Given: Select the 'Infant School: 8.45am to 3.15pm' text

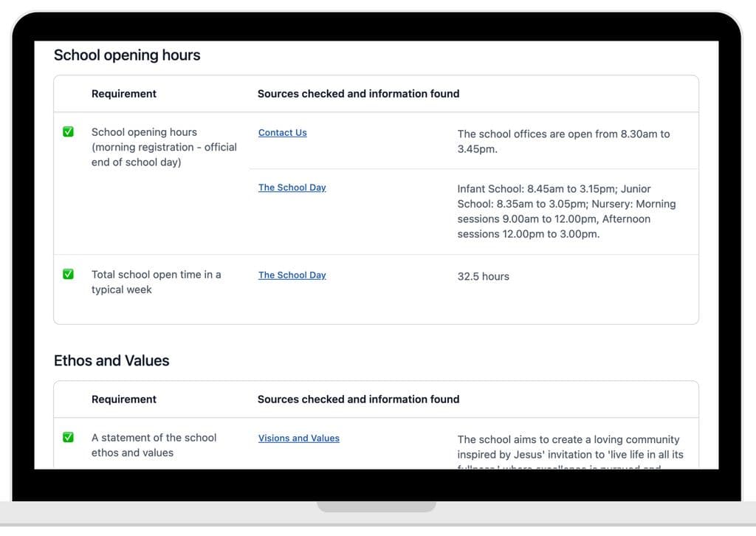Looking at the screenshot, I should (x=537, y=189).
